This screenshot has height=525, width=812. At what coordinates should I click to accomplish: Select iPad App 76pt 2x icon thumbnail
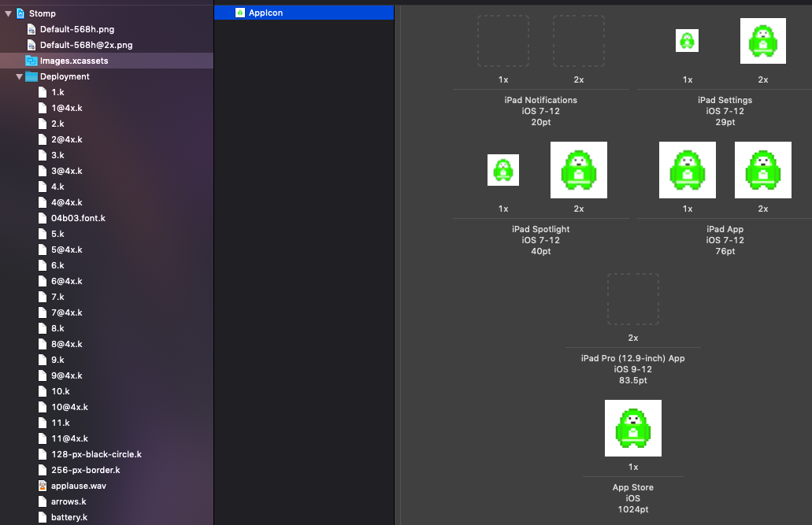pos(763,170)
